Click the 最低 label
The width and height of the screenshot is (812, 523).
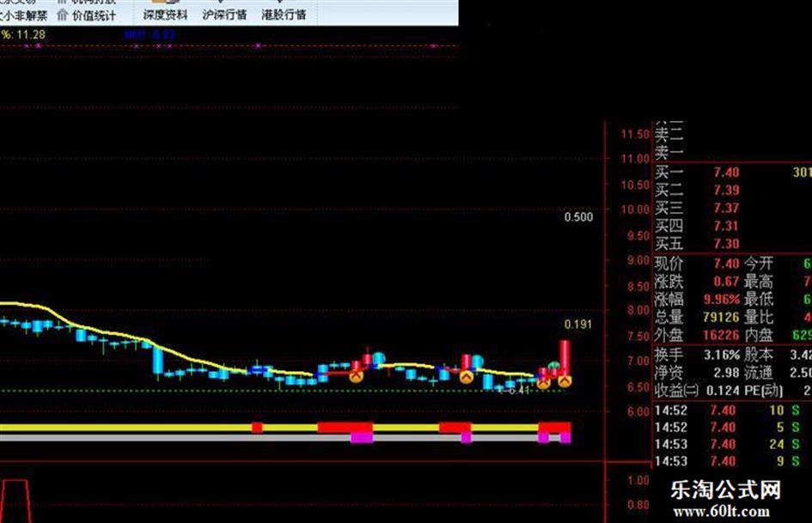(x=759, y=300)
